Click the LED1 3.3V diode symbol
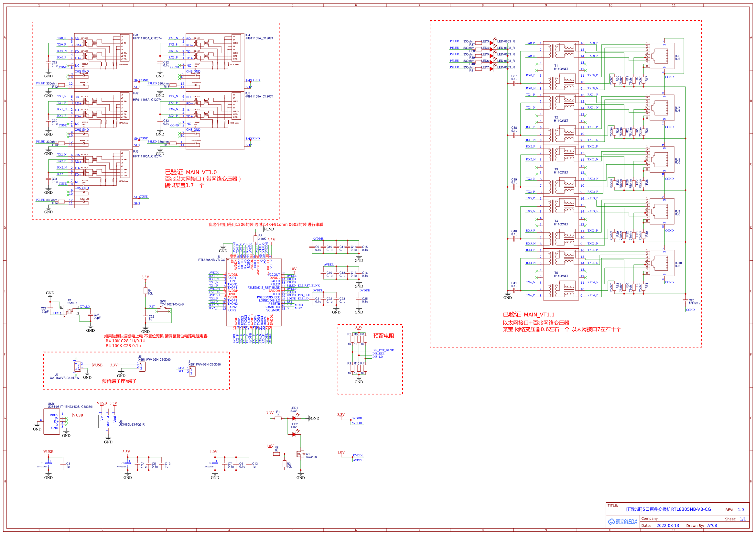 (294, 418)
